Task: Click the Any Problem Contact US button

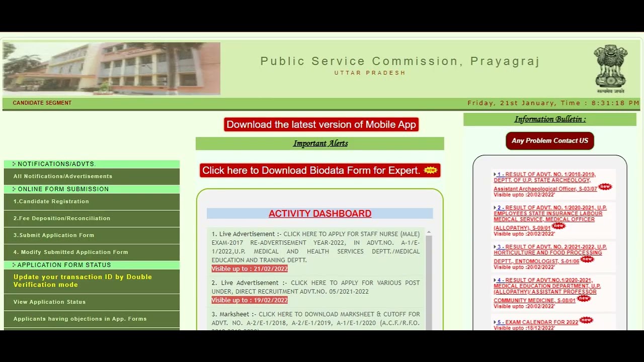Action: [550, 141]
